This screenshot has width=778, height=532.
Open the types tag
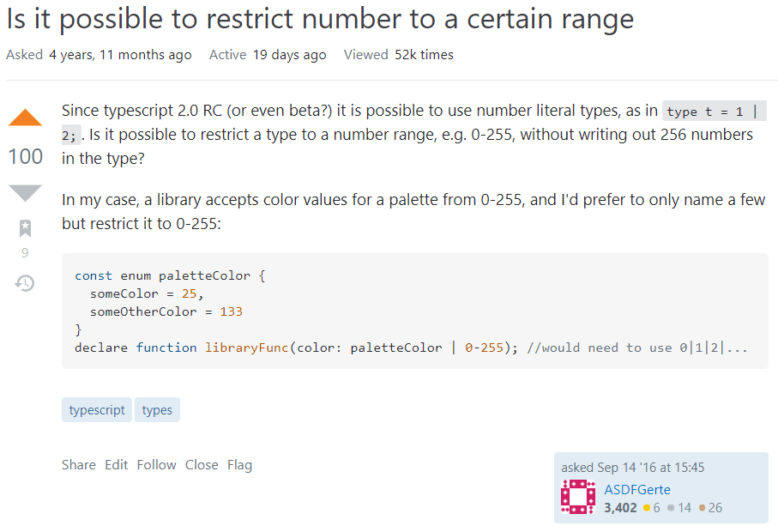tap(157, 409)
